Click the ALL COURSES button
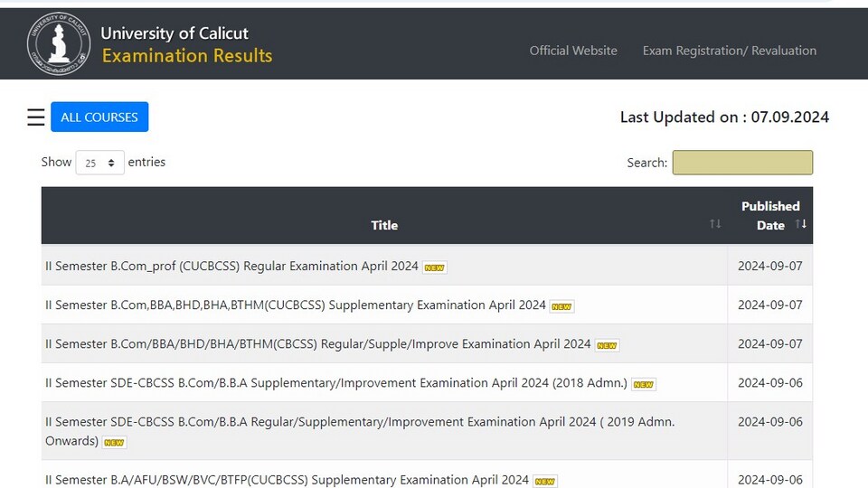Screen dimensions: 868x488 pyautogui.click(x=99, y=117)
